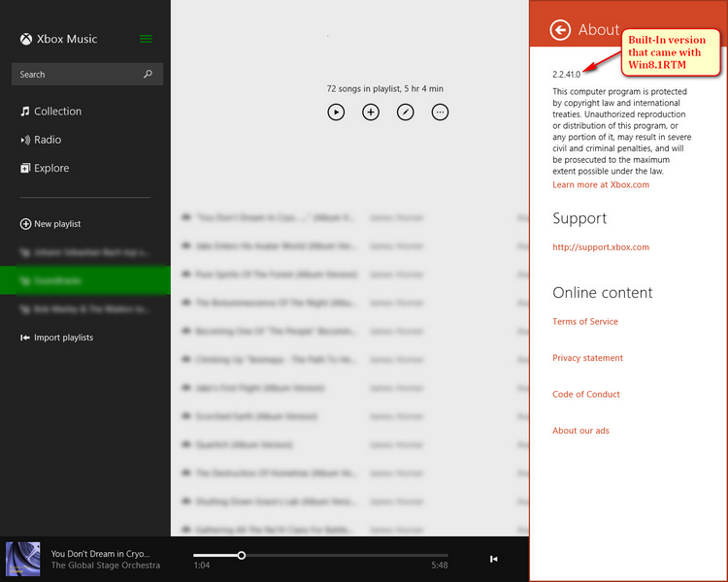Click the edit pencil circle icon
The height and width of the screenshot is (582, 728).
point(406,113)
